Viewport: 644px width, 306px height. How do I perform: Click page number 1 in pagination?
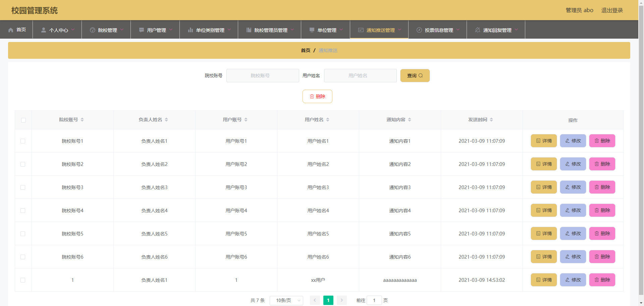[328, 300]
